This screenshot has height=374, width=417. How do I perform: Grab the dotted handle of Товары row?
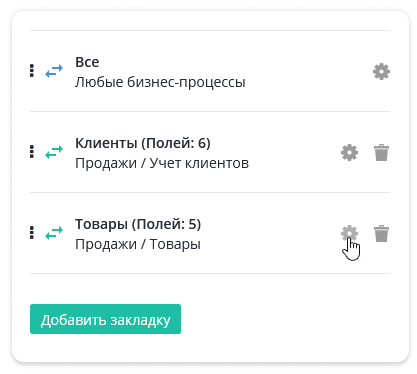[32, 233]
